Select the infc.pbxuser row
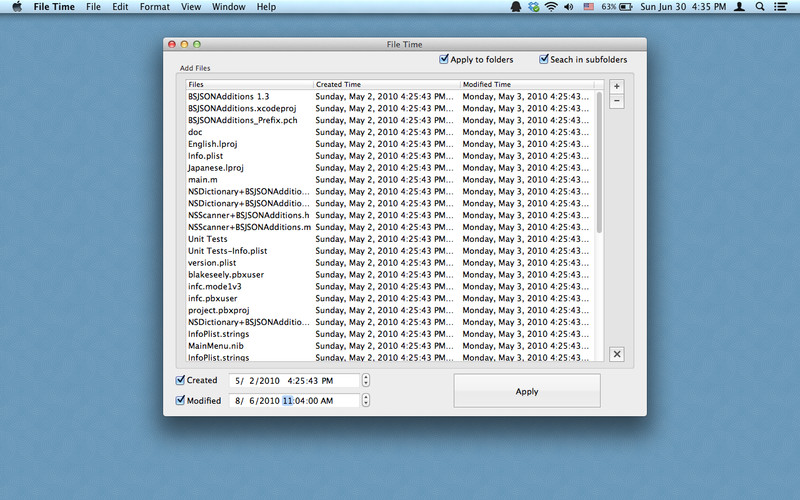Image resolution: width=800 pixels, height=500 pixels. 390,298
